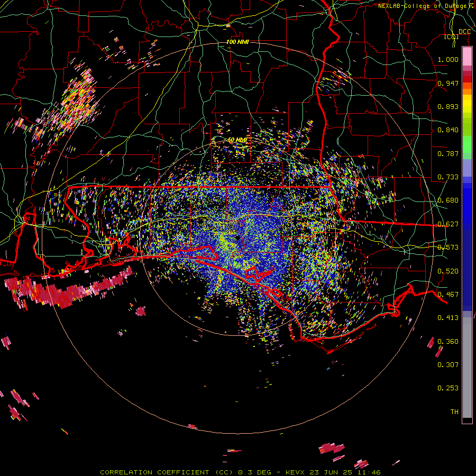The image size is (476, 476).
Task: Pick the yellow segment of the color bar
Action: click(467, 104)
